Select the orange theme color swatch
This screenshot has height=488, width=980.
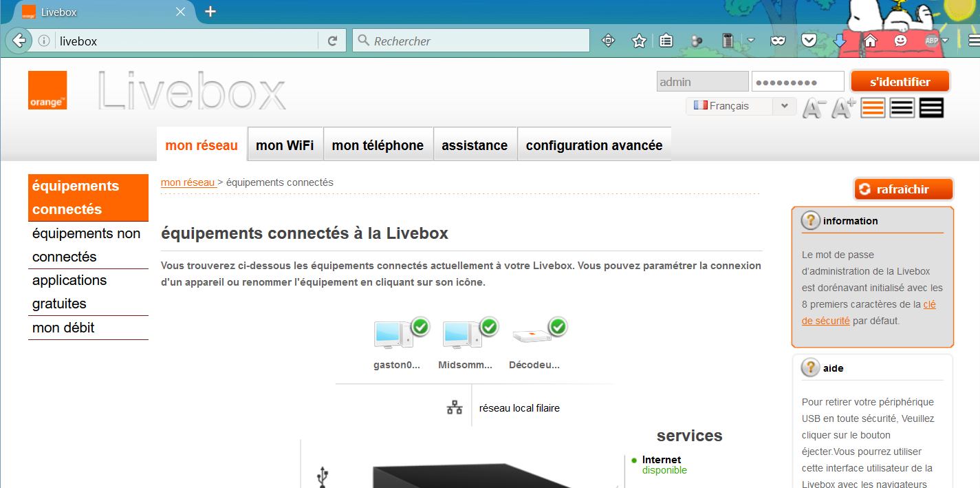[x=872, y=107]
